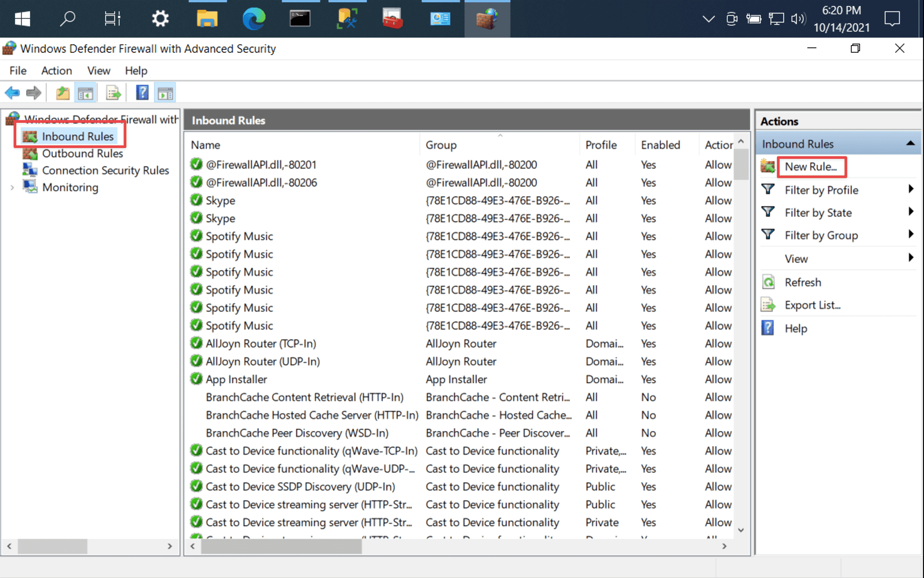Click scroll down arrow of rules list
924x578 pixels.
pos(741,530)
